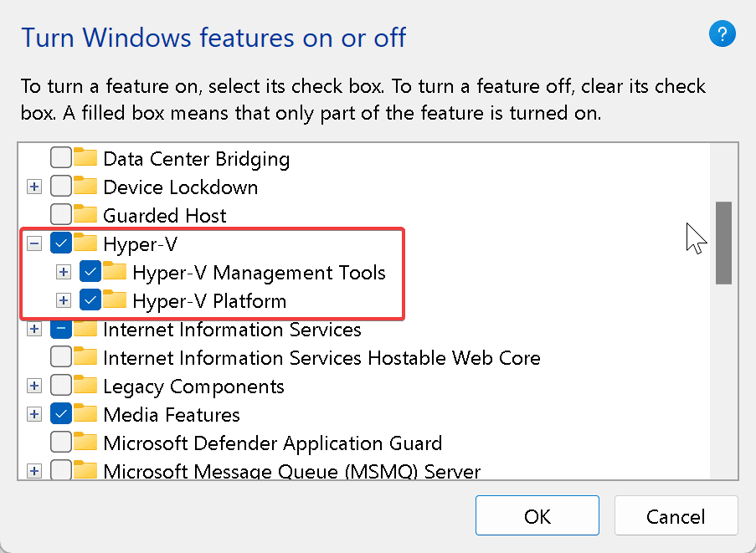The width and height of the screenshot is (756, 553).
Task: Check Microsoft Defender Application Guard checkbox
Action: point(61,442)
